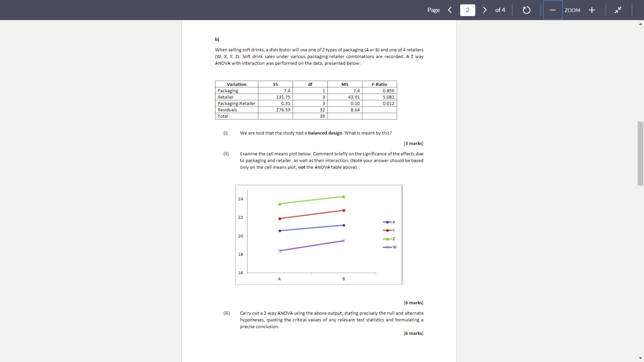Click the ZOOM label in the toolbar
Screen dimensions: 644x362
pos(573,10)
